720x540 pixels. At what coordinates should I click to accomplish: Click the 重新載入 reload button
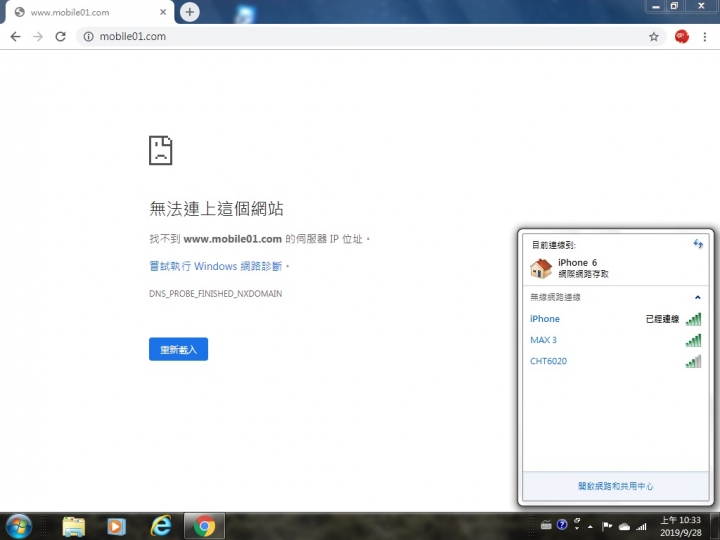(x=178, y=349)
